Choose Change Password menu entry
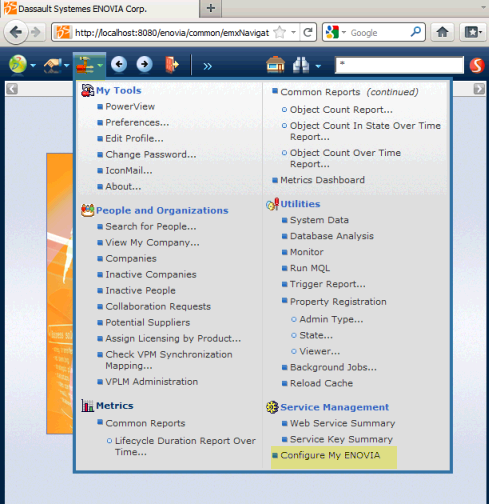 point(151,154)
